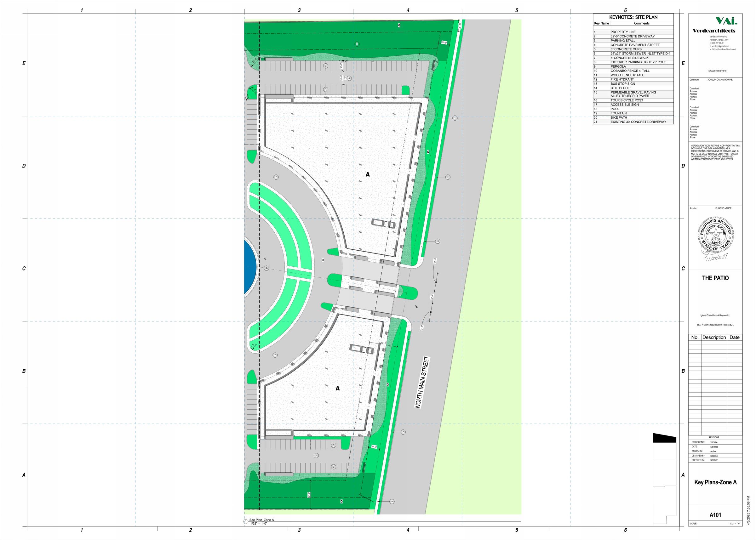The width and height of the screenshot is (756, 540).
Task: Click the 'TEXAS FIRM BR1519' text
Action: coord(717,71)
